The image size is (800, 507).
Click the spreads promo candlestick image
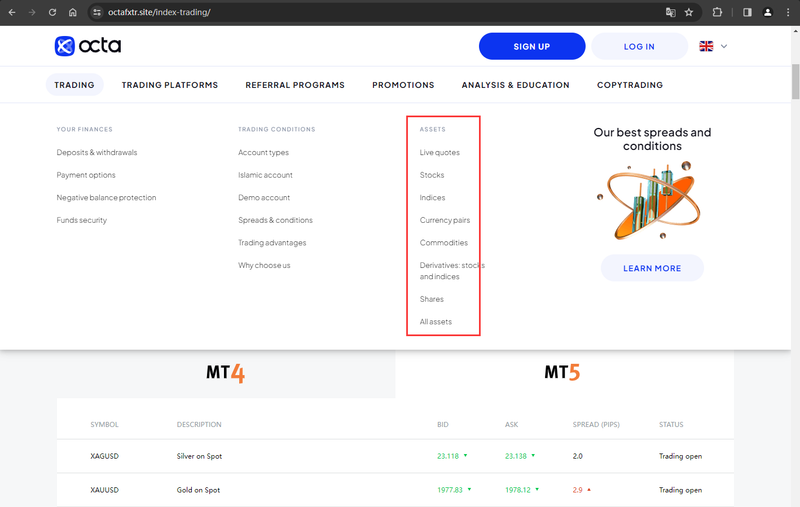tap(651, 200)
